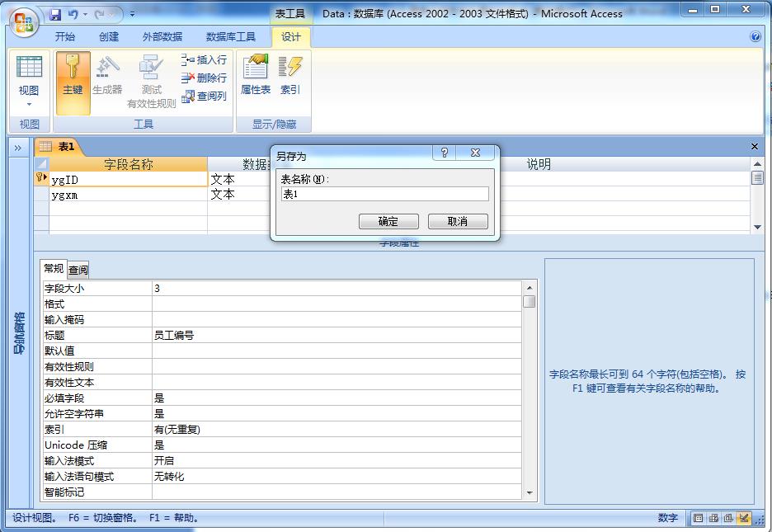Click the 有效性规则 property field
This screenshot has height=532, width=772.
[337, 367]
